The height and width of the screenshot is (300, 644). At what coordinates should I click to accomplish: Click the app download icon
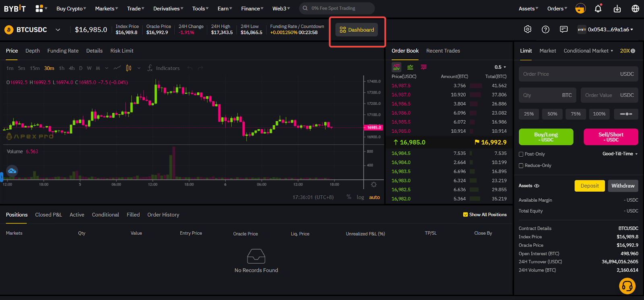617,8
